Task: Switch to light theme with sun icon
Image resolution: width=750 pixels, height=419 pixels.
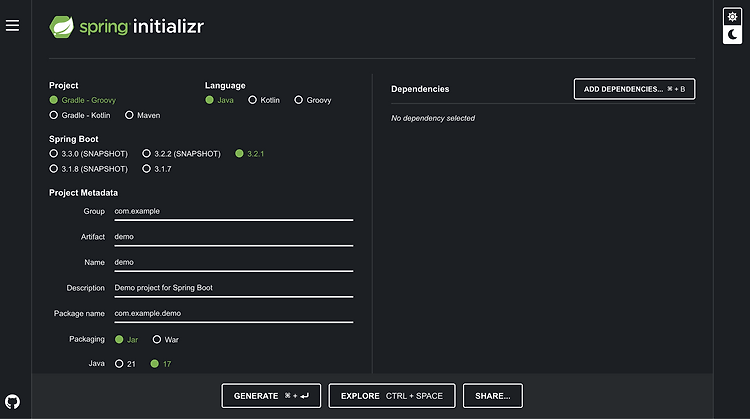Action: [x=732, y=17]
